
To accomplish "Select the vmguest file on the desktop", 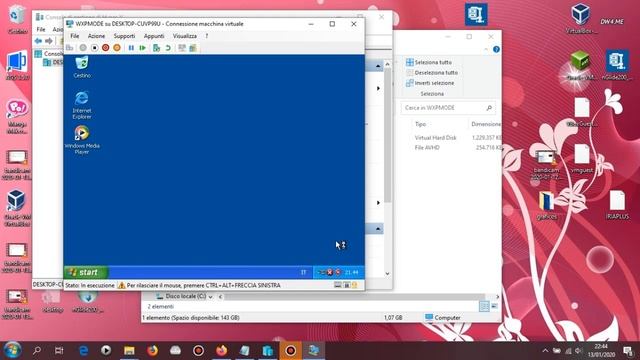I will click(582, 158).
